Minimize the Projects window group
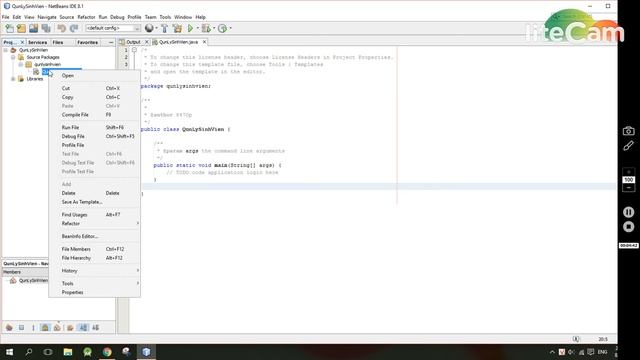The image size is (640, 360). coord(111,42)
